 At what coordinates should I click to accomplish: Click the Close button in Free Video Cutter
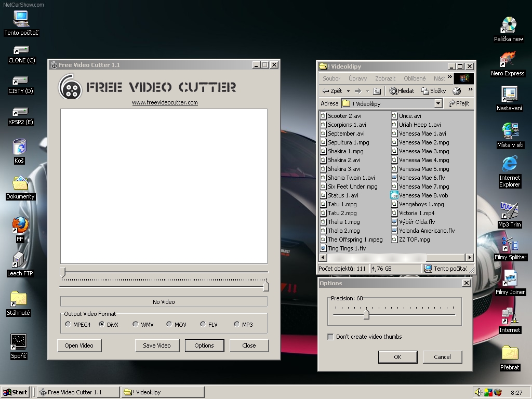click(249, 345)
